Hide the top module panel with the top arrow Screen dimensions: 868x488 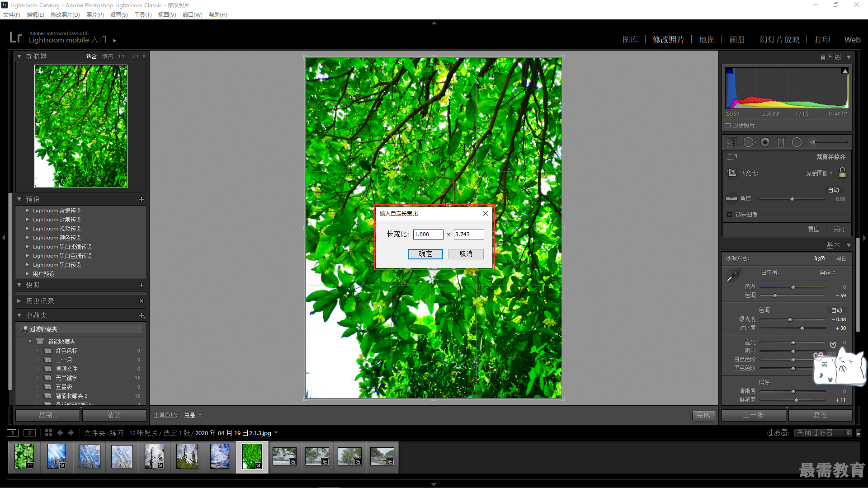(x=434, y=23)
